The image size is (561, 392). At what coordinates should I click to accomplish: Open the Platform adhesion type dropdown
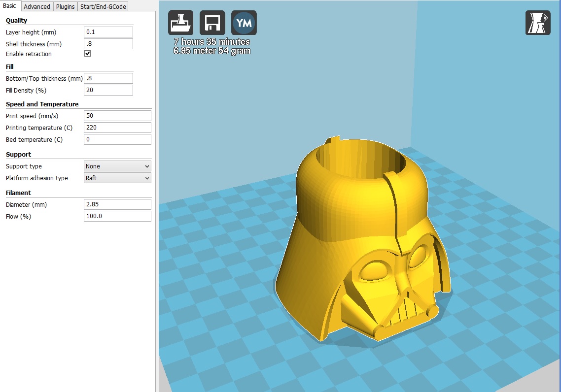[117, 178]
